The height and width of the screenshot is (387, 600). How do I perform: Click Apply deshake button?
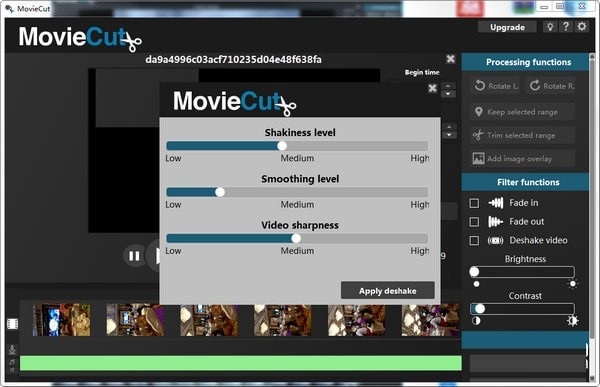[x=388, y=291]
